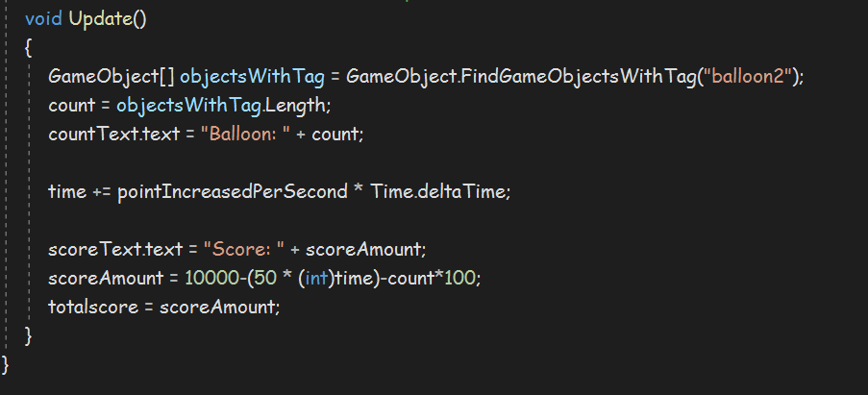Click totalscore variable assignment
This screenshot has height=395, width=868.
coord(93,307)
